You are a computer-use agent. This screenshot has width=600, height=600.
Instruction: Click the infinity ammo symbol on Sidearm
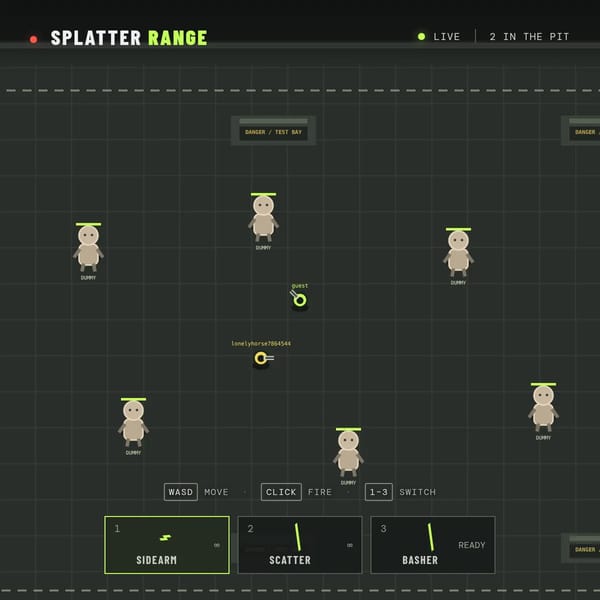point(217,545)
